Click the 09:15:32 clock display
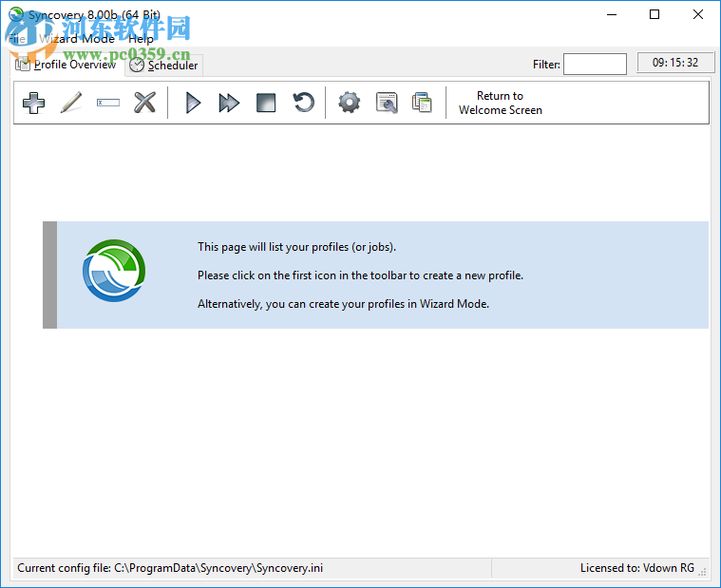The width and height of the screenshot is (721, 588). 675,63
